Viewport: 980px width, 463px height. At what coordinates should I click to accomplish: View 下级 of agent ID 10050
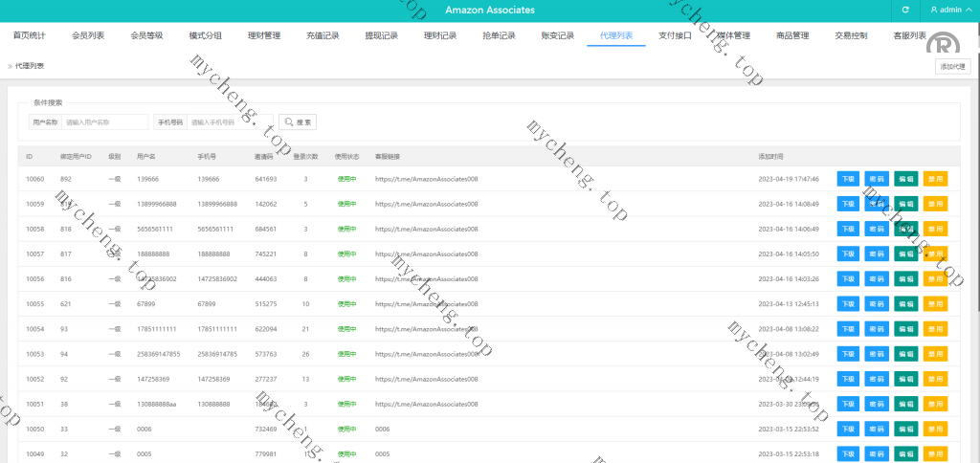[x=848, y=429]
